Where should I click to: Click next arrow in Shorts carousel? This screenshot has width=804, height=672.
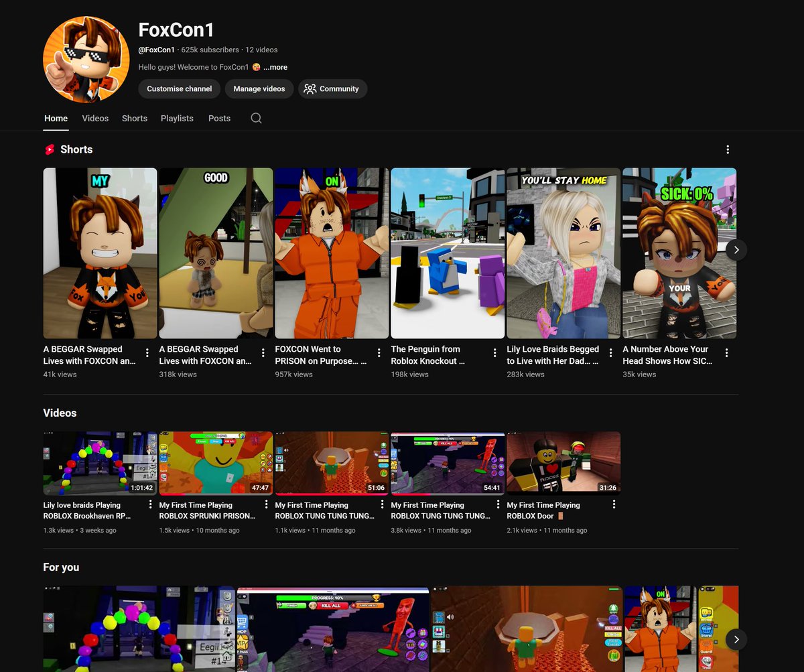[736, 249]
